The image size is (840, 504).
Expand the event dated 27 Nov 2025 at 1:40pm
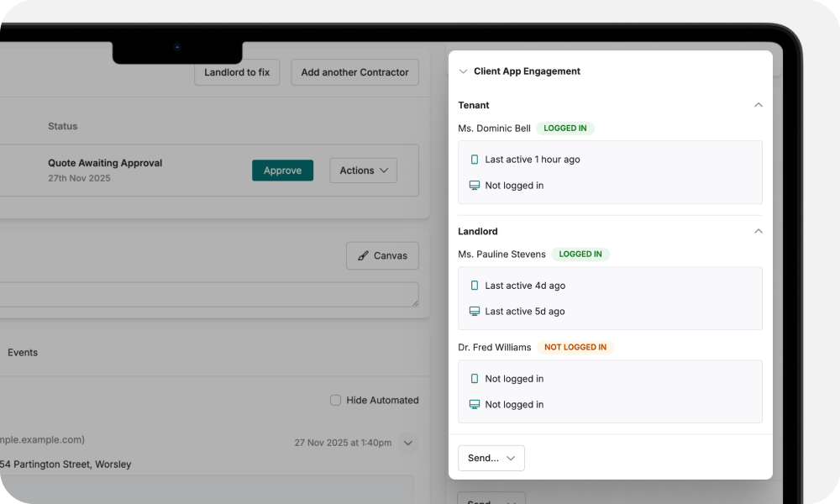pyautogui.click(x=408, y=443)
